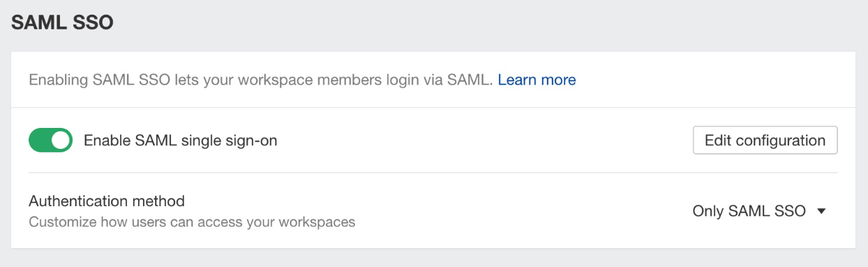Select the text Customize how users can access
Image resolution: width=868 pixels, height=267 pixels.
point(149,222)
